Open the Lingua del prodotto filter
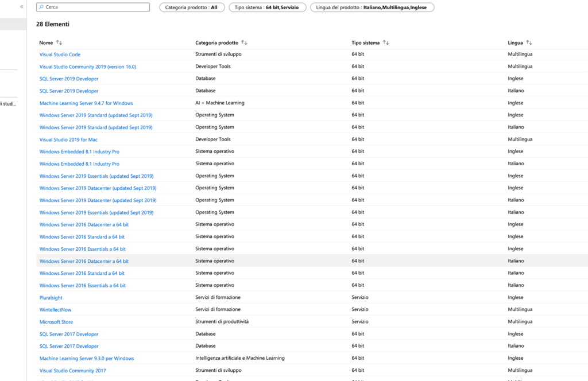 pos(372,7)
